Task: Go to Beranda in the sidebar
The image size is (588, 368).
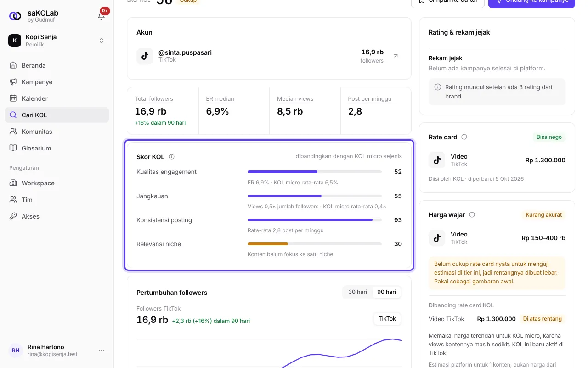Action: pyautogui.click(x=57, y=65)
